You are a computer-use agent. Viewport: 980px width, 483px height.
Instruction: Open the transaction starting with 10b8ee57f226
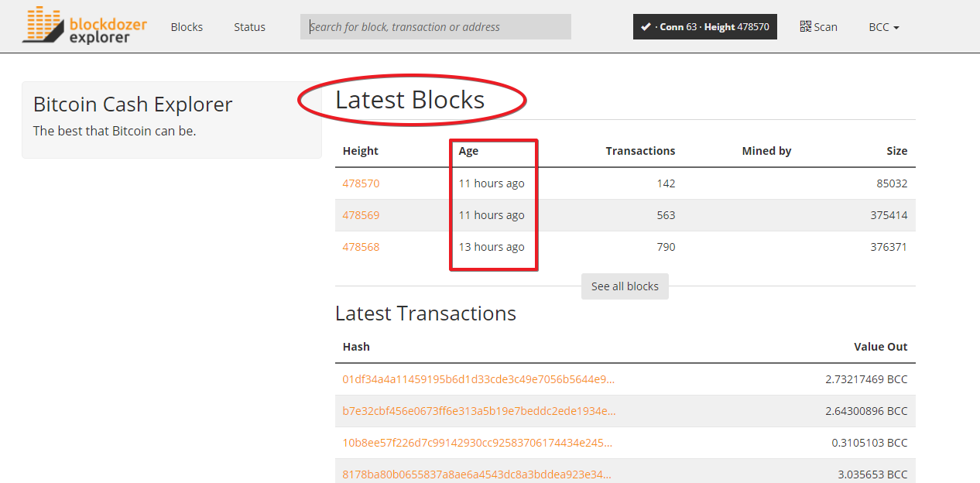coord(477,443)
